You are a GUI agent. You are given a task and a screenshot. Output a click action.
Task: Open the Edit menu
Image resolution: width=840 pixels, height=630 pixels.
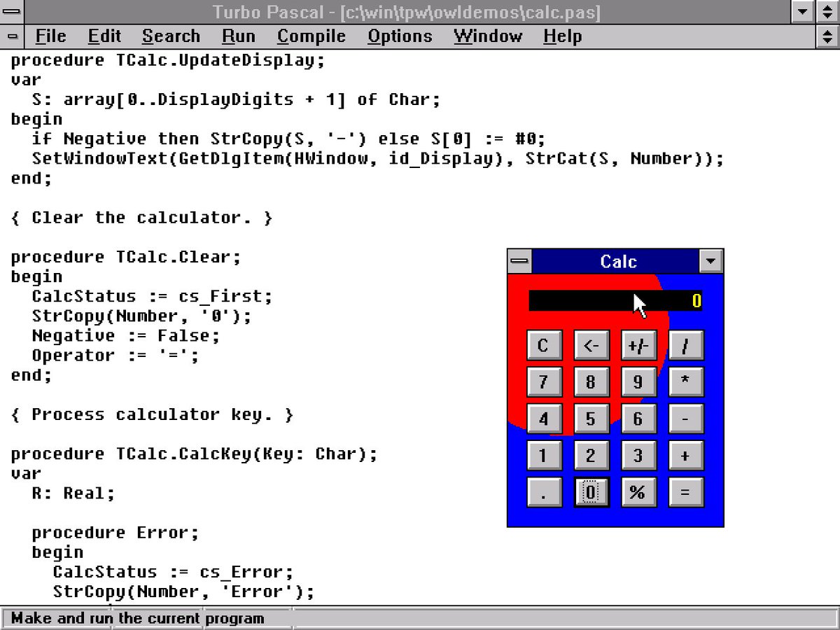(104, 36)
